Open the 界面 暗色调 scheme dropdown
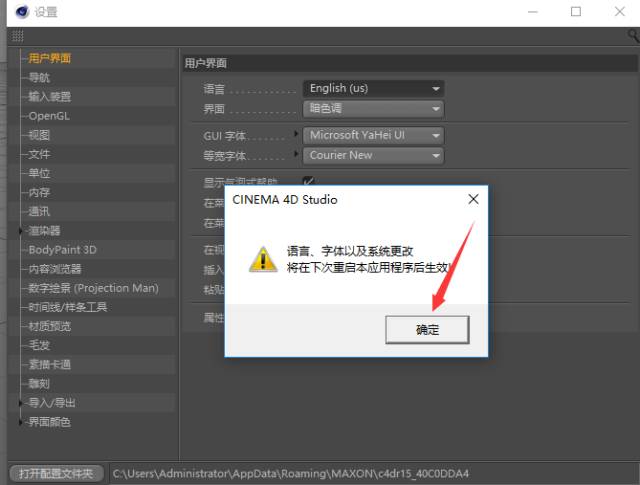The height and width of the screenshot is (485, 640). (x=373, y=108)
